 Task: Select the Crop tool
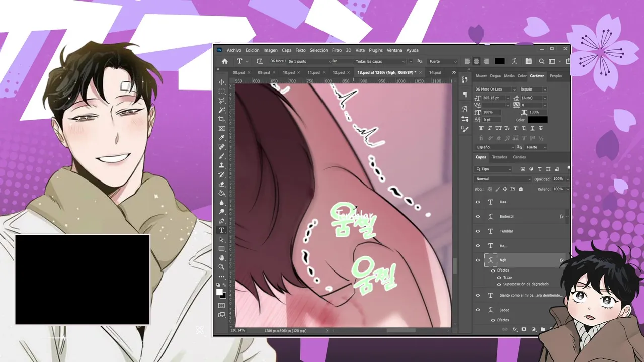(221, 119)
